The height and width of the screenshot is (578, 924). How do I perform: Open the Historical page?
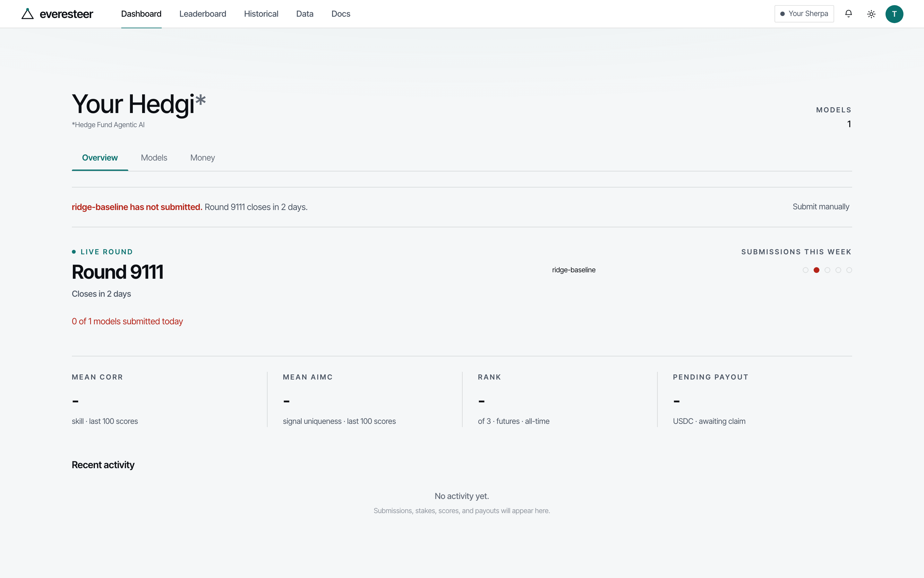click(261, 14)
